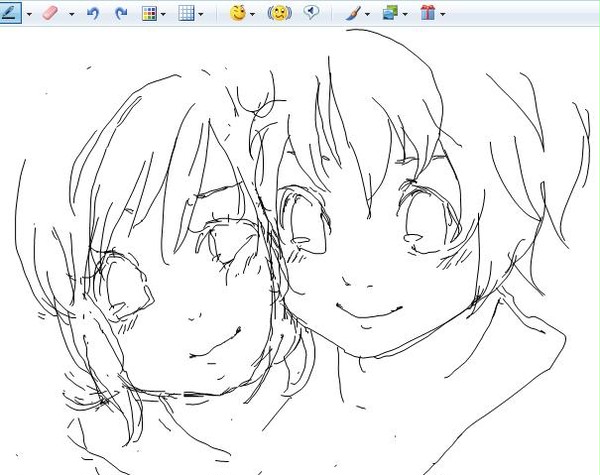Open the background pictures icon
Screen dimensions: 600x475
click(390, 13)
